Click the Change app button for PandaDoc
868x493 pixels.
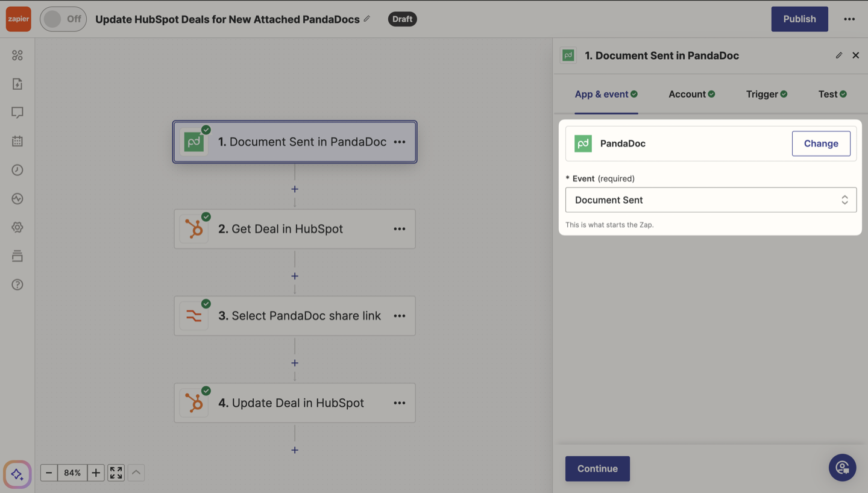(x=821, y=143)
